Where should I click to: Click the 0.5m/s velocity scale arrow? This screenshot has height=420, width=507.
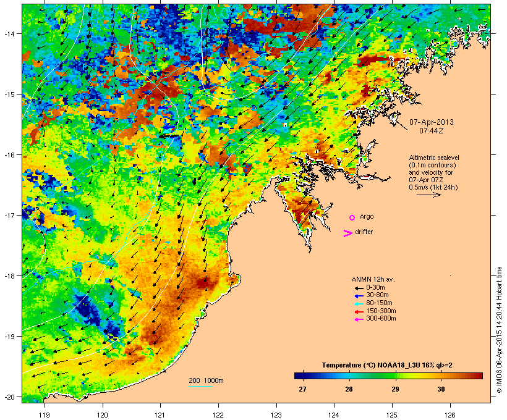428,195
